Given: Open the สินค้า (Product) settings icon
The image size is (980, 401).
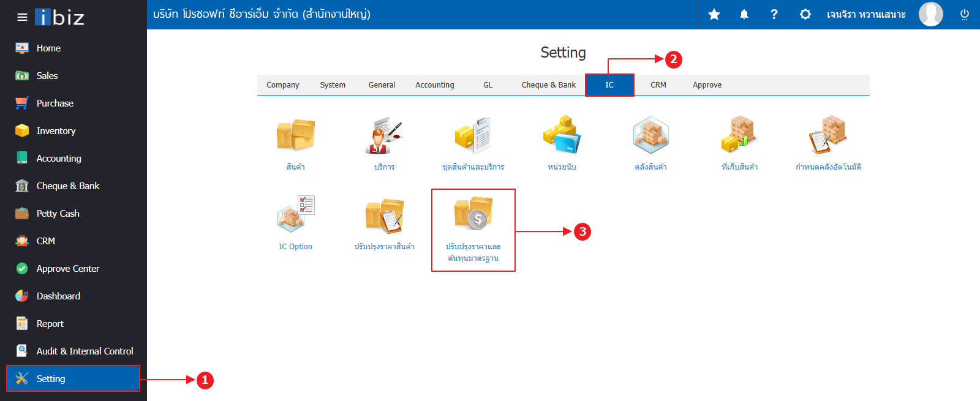Looking at the screenshot, I should (295, 136).
